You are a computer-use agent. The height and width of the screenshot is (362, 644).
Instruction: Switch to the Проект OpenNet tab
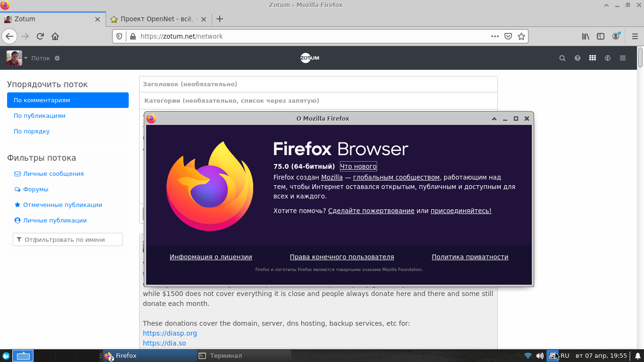(x=157, y=19)
